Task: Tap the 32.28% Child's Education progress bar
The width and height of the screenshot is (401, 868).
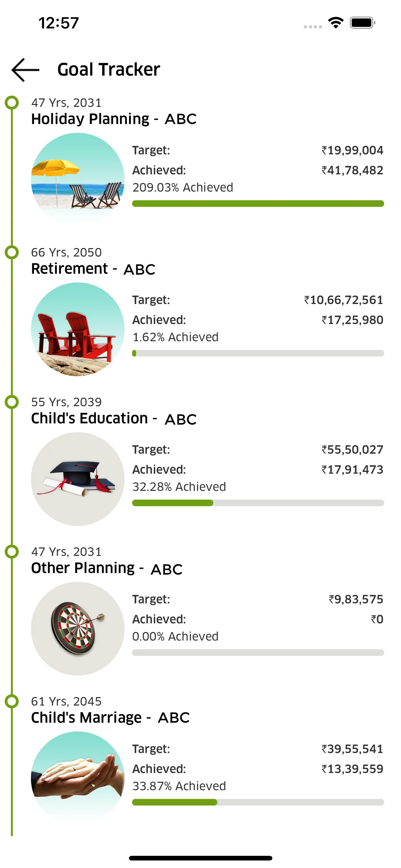Action: pos(258,503)
